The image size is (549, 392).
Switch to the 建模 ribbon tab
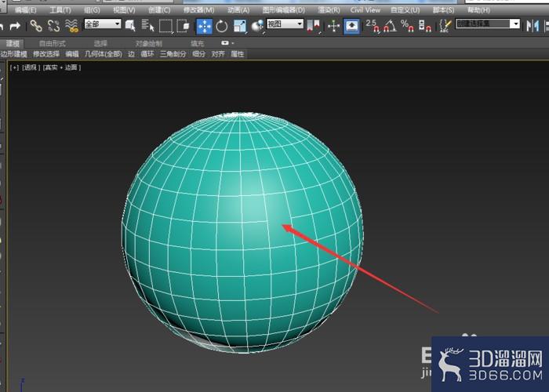(13, 43)
